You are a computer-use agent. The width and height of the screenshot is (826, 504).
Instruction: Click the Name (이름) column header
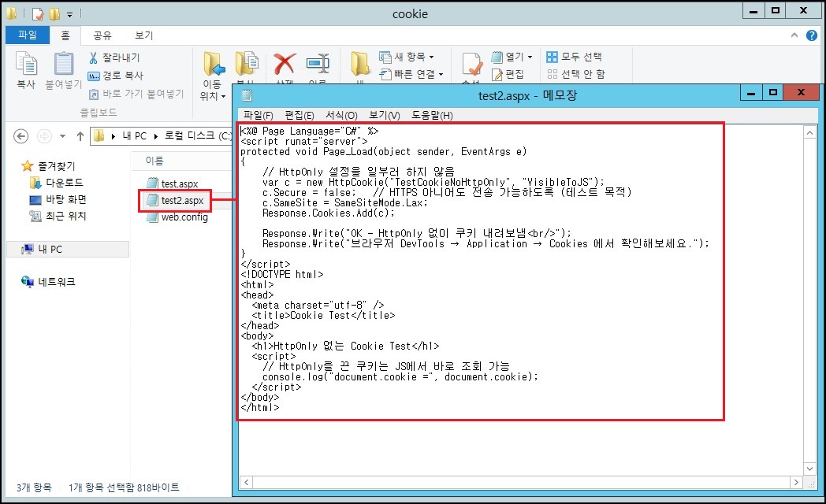[154, 161]
